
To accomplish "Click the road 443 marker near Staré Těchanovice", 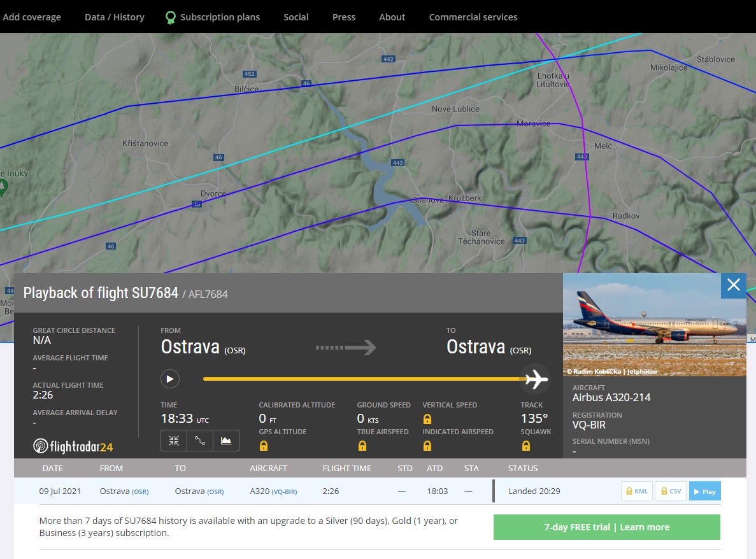I will (x=519, y=241).
